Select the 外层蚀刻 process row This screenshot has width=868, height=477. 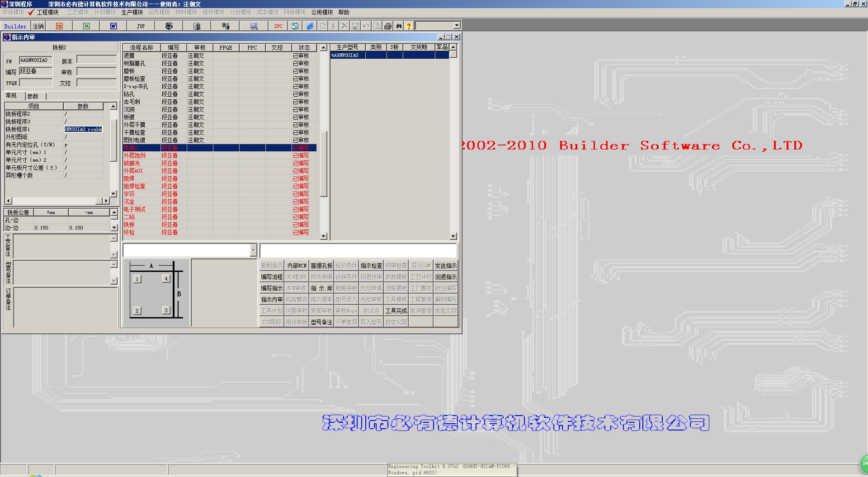coord(135,155)
